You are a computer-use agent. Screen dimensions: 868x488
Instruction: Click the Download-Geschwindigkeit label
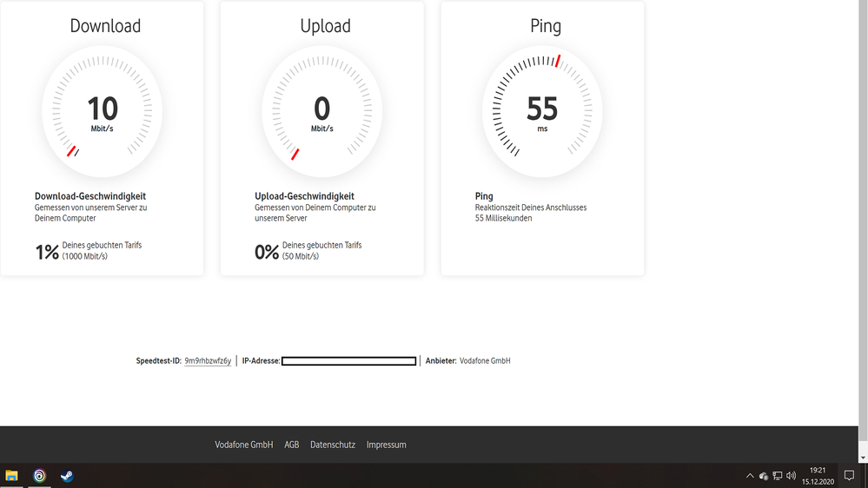[x=90, y=196]
